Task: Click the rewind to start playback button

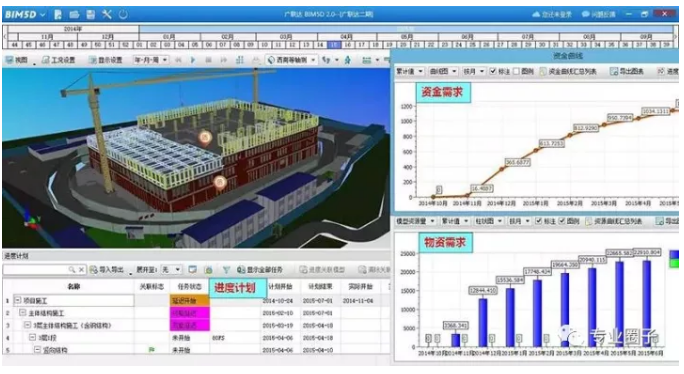Action: point(178,60)
